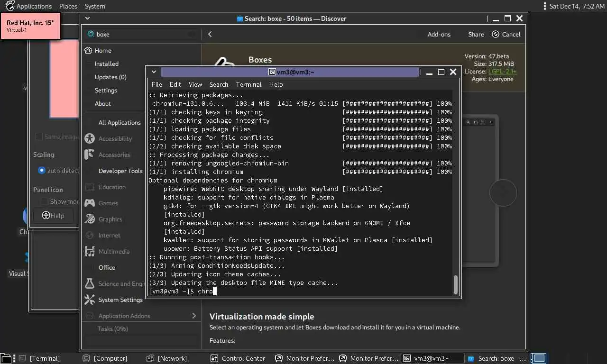Select Installed in Discover sidebar
Screen dimensions: 607x364
click(107, 64)
